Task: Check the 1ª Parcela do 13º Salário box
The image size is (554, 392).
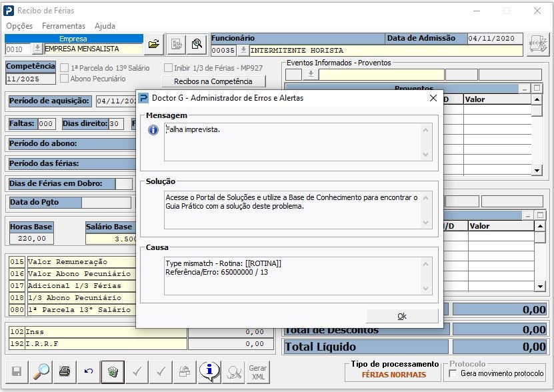Action: click(65, 68)
